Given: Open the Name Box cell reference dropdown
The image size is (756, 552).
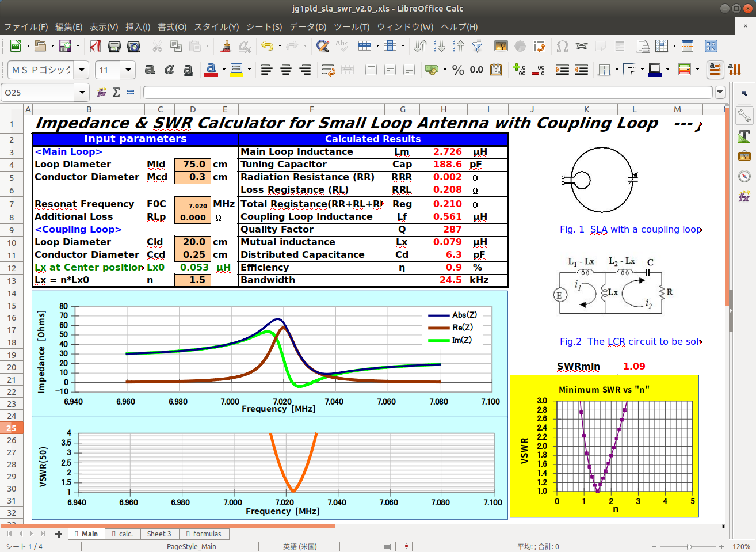Looking at the screenshot, I should pos(82,92).
